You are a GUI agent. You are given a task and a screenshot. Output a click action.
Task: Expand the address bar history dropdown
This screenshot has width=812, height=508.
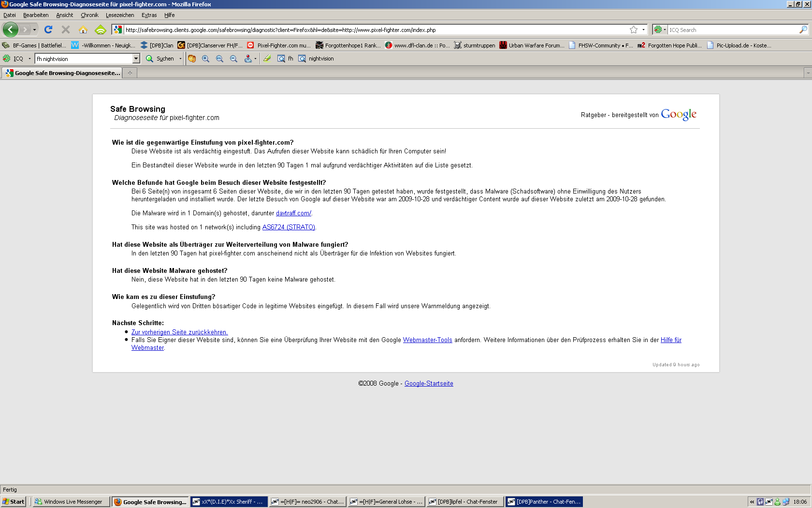(643, 30)
